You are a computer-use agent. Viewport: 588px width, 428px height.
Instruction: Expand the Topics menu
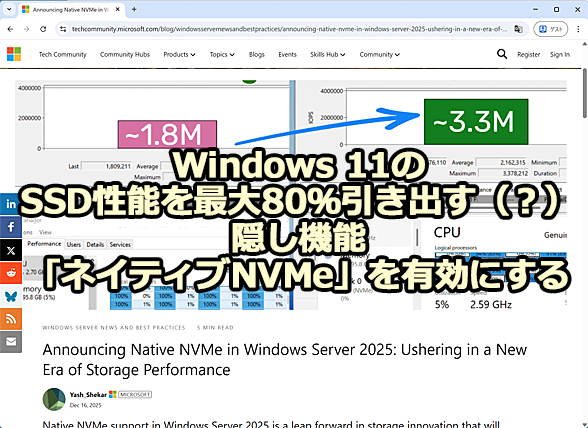coord(222,54)
